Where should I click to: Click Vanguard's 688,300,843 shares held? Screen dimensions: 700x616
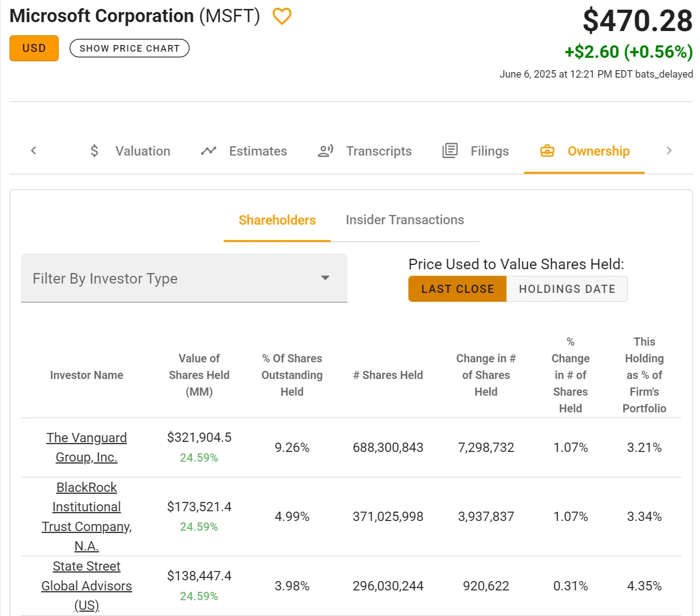[x=388, y=448]
